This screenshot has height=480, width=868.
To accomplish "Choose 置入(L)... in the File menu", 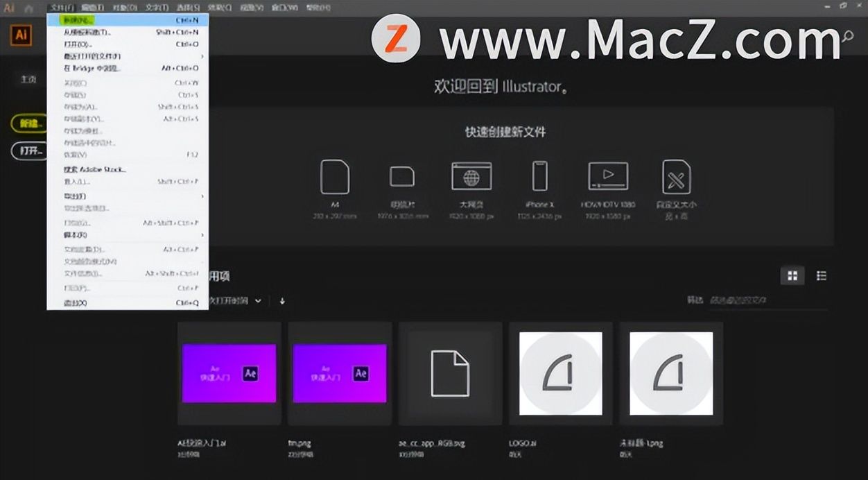I will click(x=128, y=182).
